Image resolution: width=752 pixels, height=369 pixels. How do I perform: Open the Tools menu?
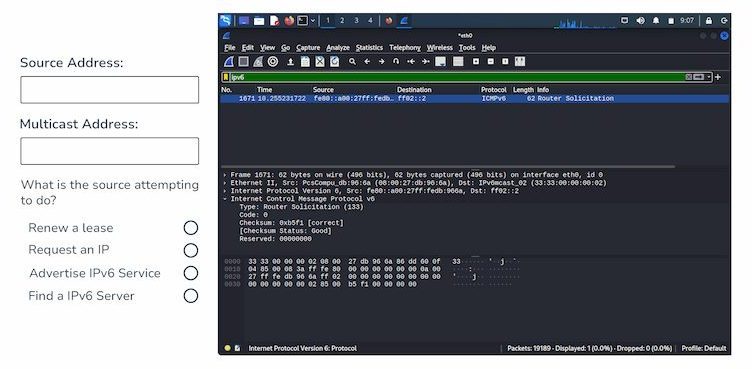click(467, 48)
